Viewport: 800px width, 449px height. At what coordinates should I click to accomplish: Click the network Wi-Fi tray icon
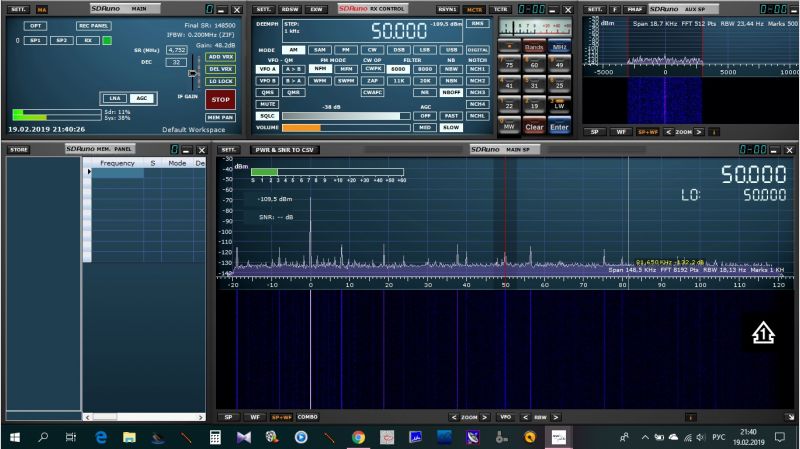687,437
